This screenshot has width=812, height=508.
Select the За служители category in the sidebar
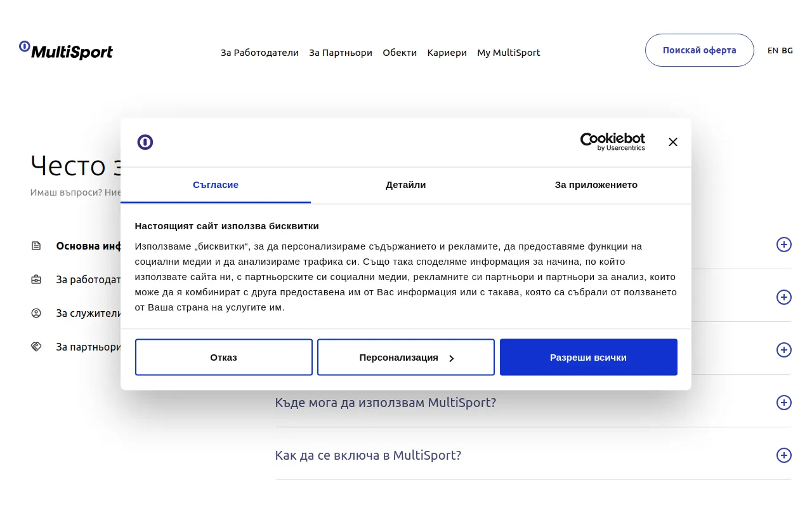pyautogui.click(x=88, y=313)
